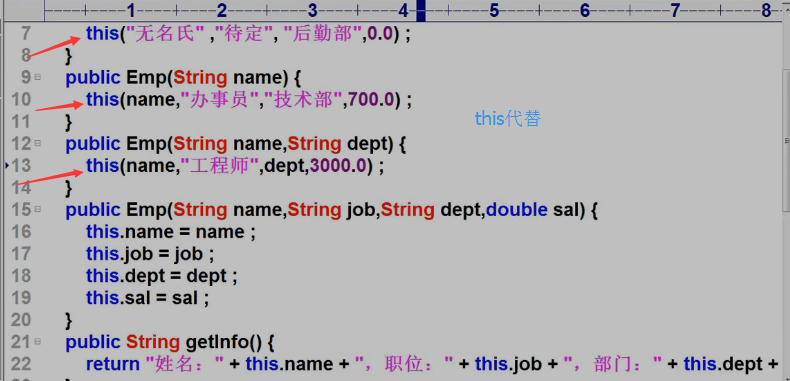Click 'this.name = name' on line 16
The height and width of the screenshot is (381, 790).
click(x=165, y=232)
